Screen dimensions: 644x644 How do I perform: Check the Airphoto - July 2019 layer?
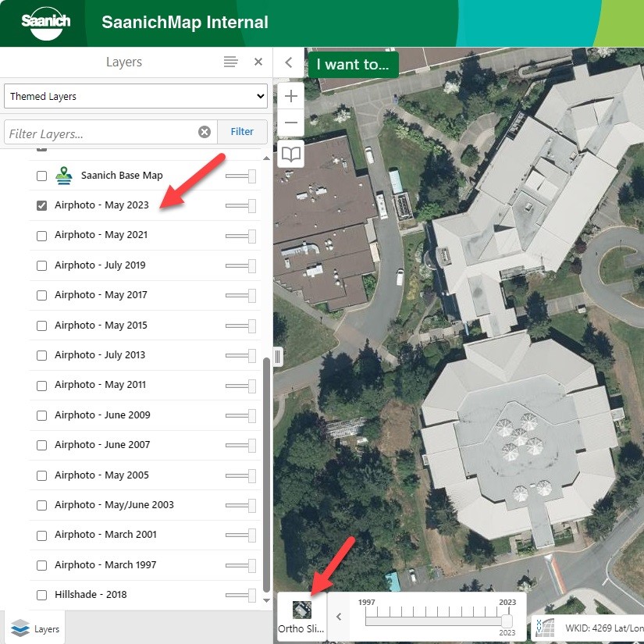tap(41, 265)
